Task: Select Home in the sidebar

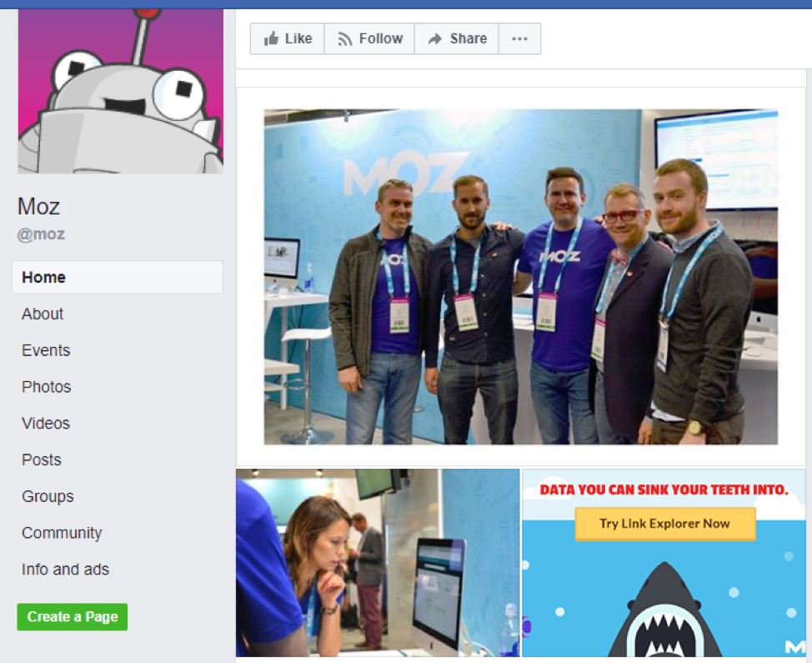Action: [43, 278]
